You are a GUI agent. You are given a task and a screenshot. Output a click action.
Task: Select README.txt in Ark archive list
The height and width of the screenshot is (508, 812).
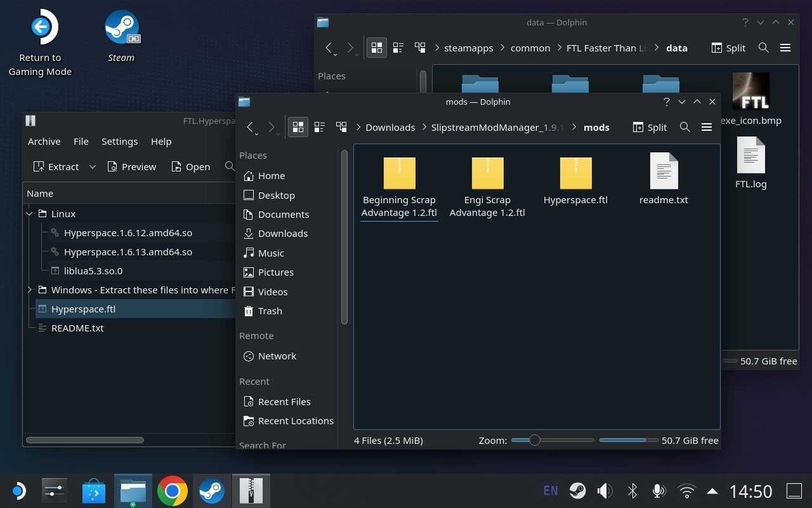coord(77,328)
